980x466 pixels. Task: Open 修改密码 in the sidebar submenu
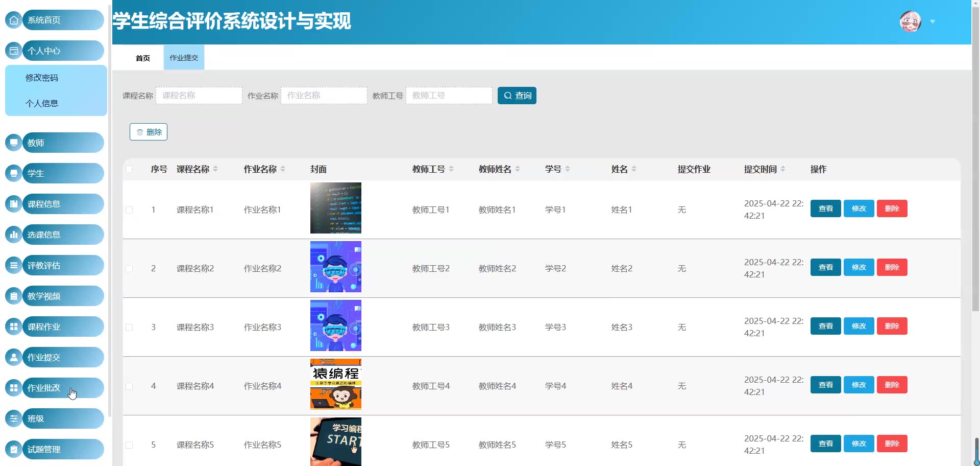coord(42,78)
